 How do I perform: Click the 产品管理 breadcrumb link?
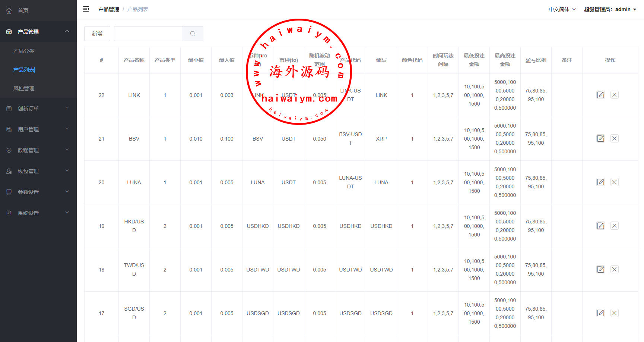[109, 9]
